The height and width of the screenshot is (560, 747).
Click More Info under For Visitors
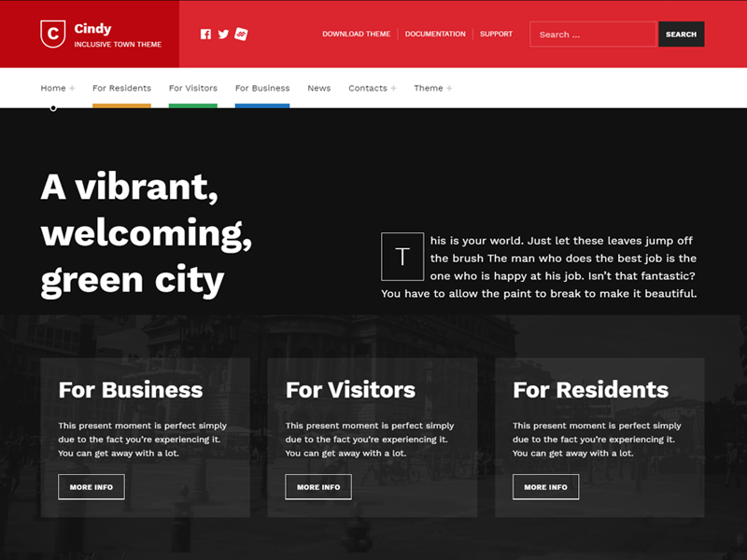click(318, 486)
